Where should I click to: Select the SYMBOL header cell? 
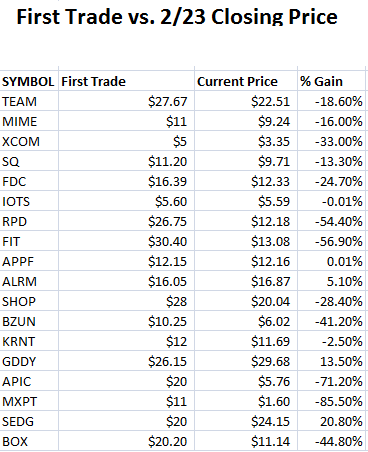tap(29, 81)
